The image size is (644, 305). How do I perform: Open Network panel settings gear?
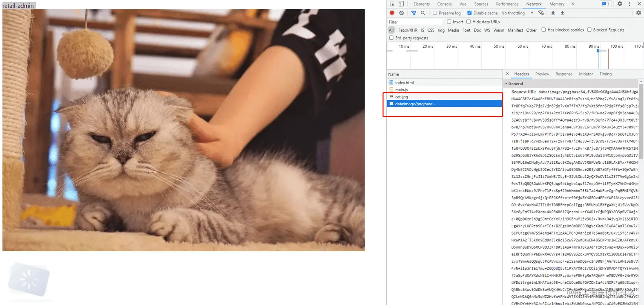click(x=638, y=13)
